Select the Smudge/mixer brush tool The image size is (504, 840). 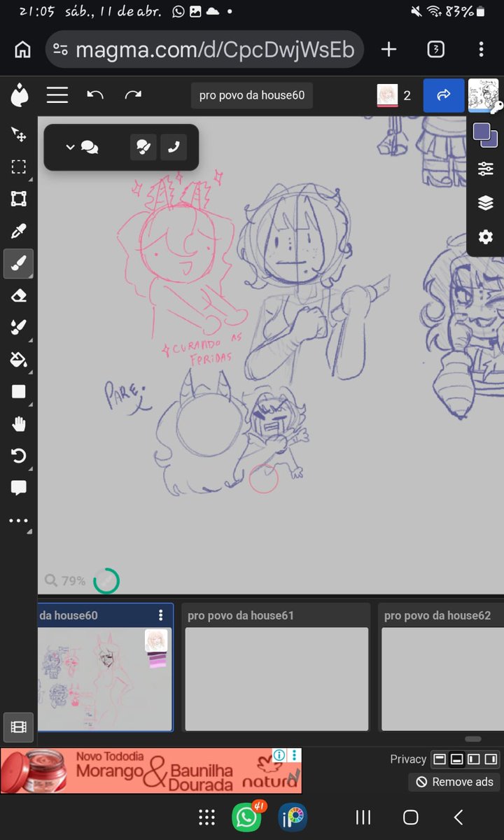(x=19, y=327)
